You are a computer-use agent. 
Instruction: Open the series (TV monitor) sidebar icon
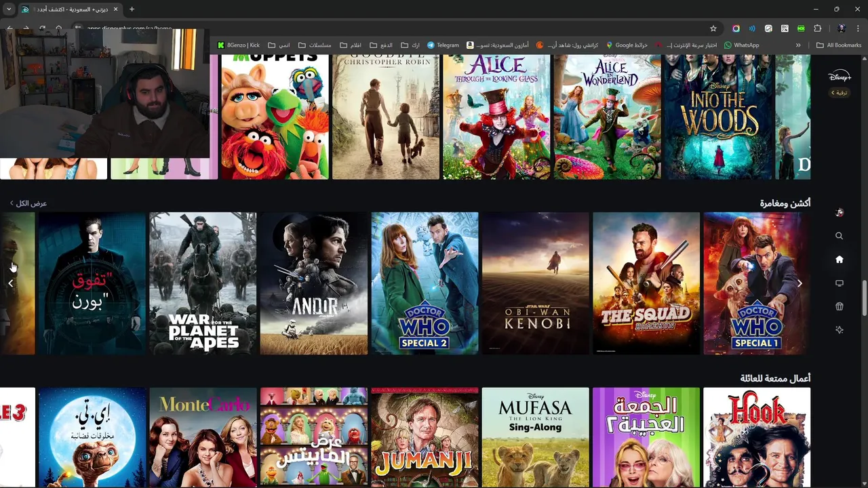pos(839,283)
